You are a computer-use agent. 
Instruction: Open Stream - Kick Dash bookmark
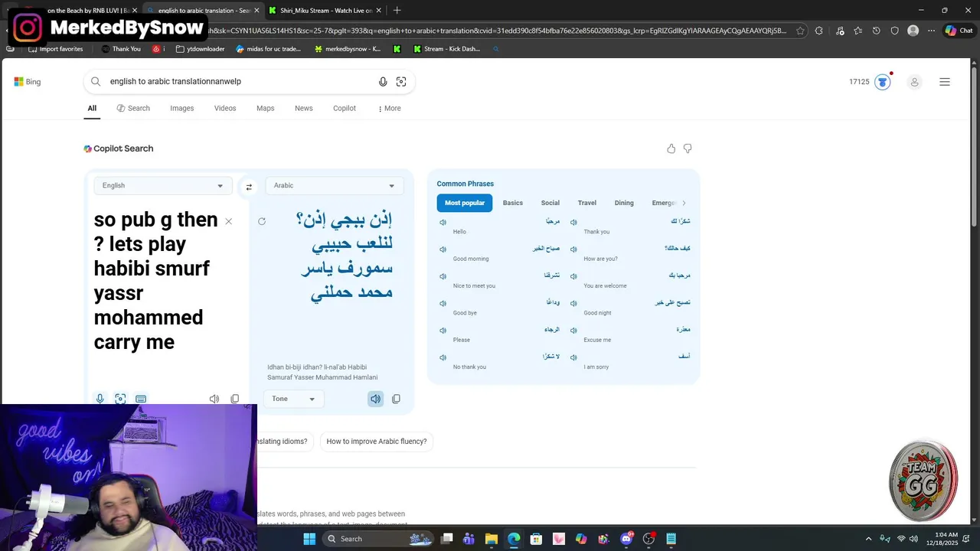[x=449, y=49]
